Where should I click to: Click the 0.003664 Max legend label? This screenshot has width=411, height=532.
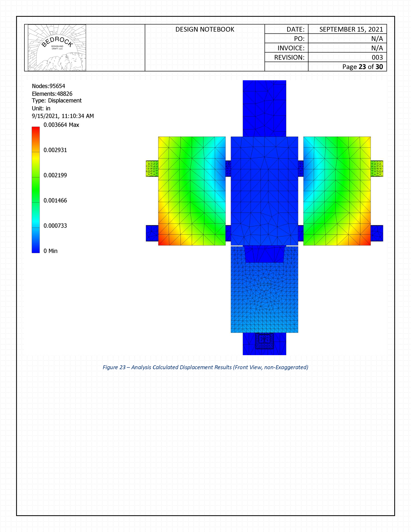tap(61, 125)
